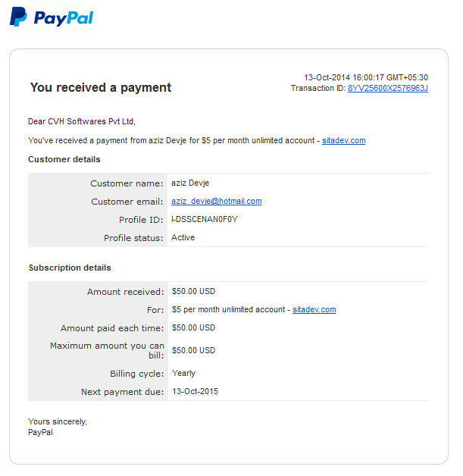Click the PayPal wordmark text logo
Image resolution: width=463 pixels, height=476 pixels.
point(64,18)
